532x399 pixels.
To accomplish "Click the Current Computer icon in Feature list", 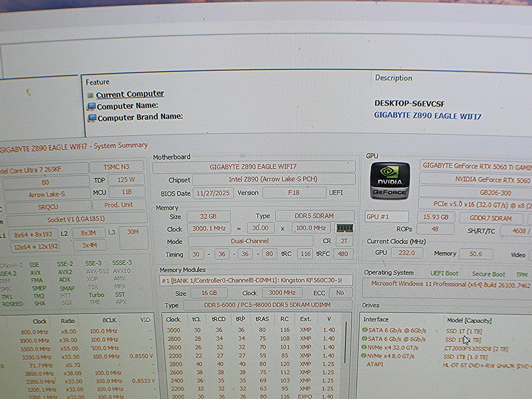I will tap(90, 95).
